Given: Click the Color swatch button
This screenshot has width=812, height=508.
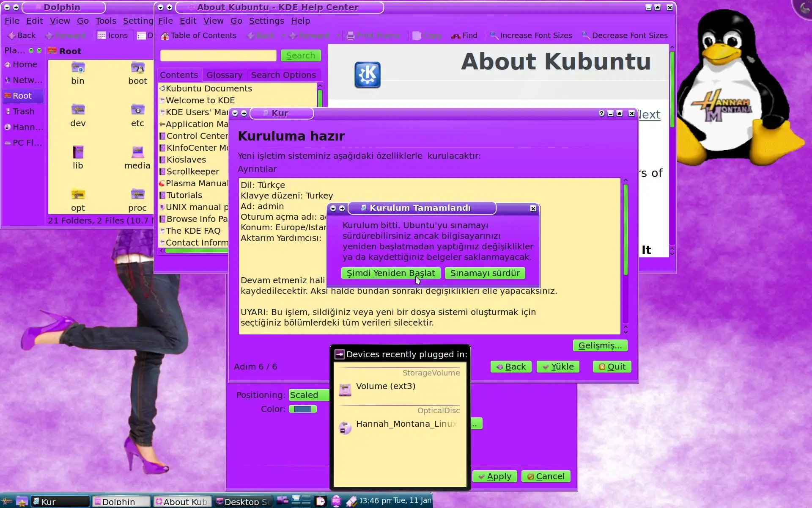Looking at the screenshot, I should tap(302, 409).
